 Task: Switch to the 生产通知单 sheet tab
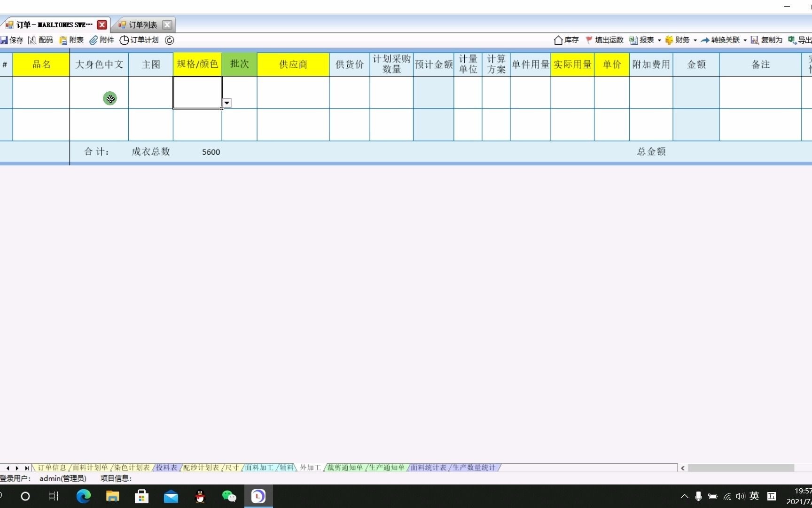click(387, 468)
